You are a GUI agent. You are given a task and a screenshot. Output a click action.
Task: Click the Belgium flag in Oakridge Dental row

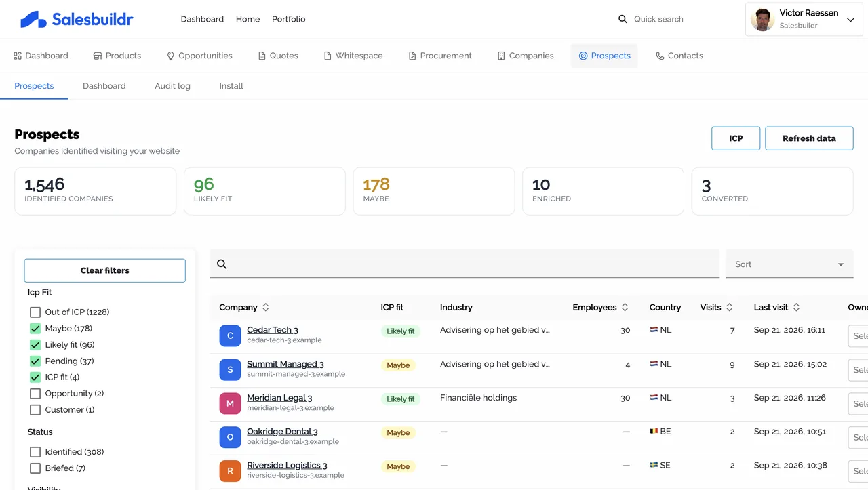[x=654, y=431]
